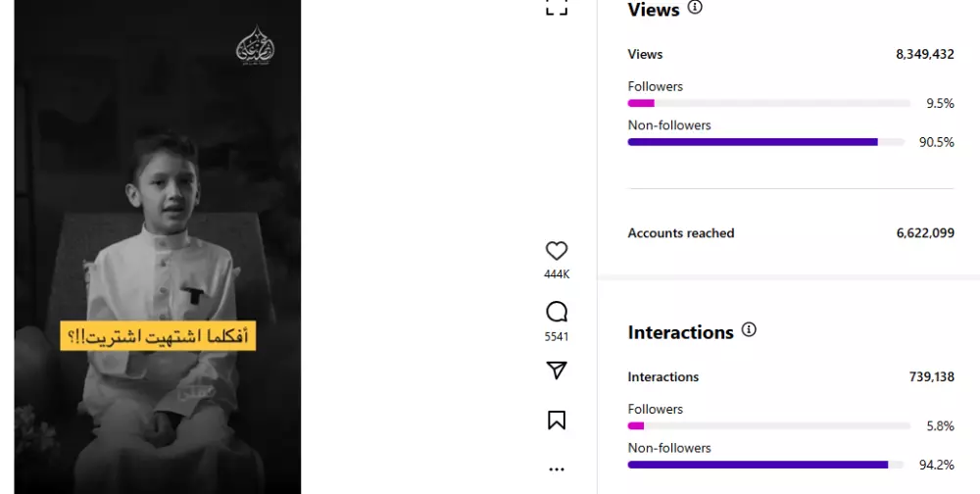
Task: Save the reel with the bookmark icon
Action: coord(557,420)
